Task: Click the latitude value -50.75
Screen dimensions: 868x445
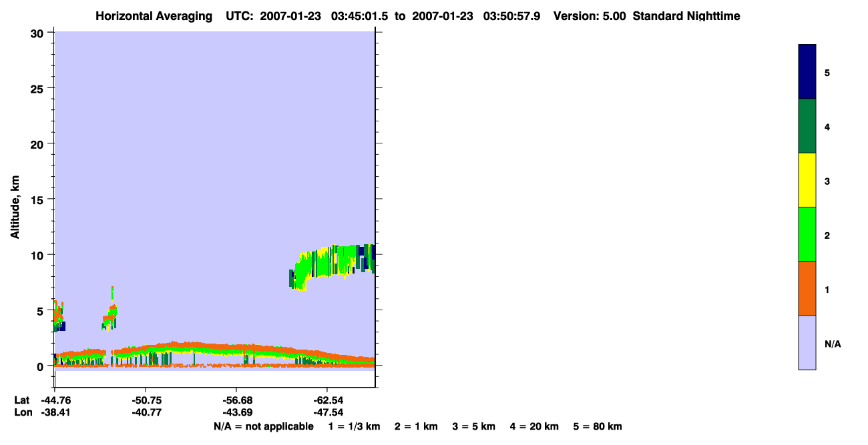Action: [146, 400]
